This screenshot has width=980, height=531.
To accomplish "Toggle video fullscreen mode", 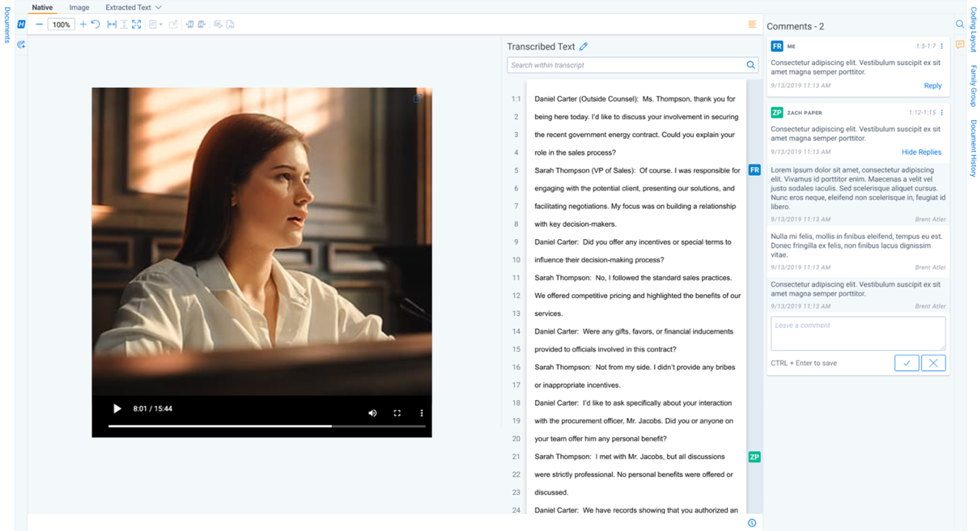I will 397,413.
